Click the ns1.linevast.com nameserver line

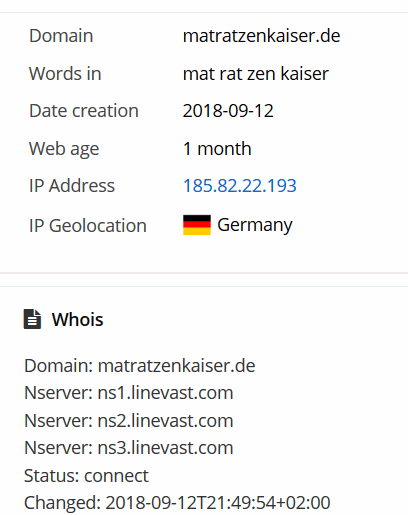(129, 393)
